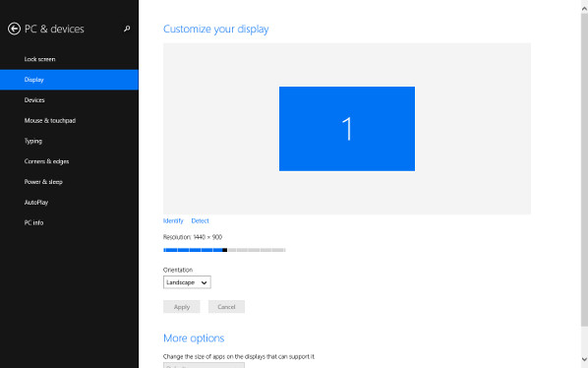Open the Lock screen settings
Viewport: 588px width, 368px height.
pos(69,59)
